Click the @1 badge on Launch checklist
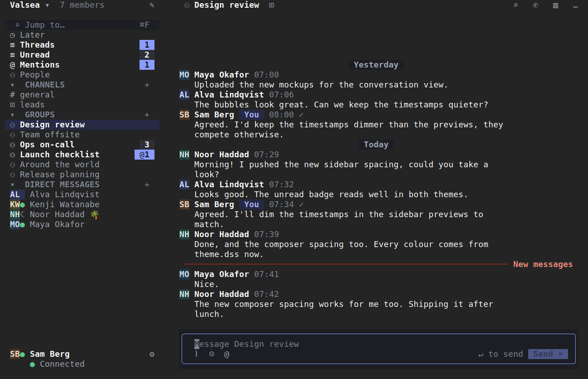 click(x=145, y=155)
